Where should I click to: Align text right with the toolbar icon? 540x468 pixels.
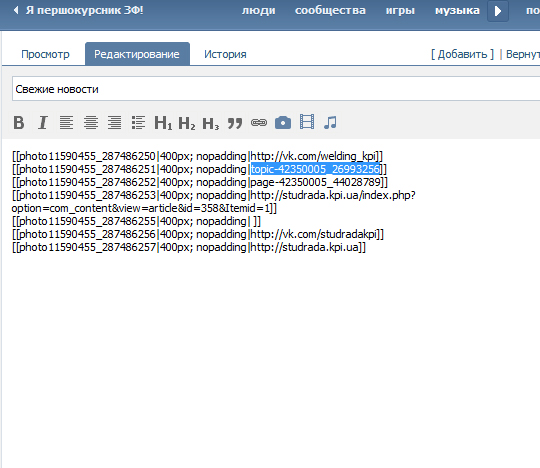pyautogui.click(x=114, y=122)
